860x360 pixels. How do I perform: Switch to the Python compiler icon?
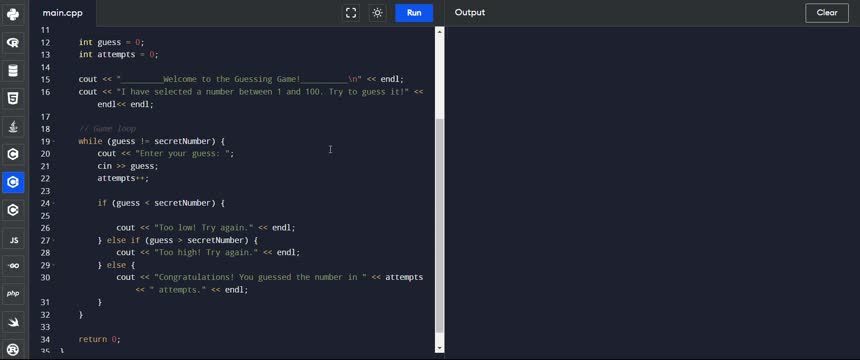(13, 14)
